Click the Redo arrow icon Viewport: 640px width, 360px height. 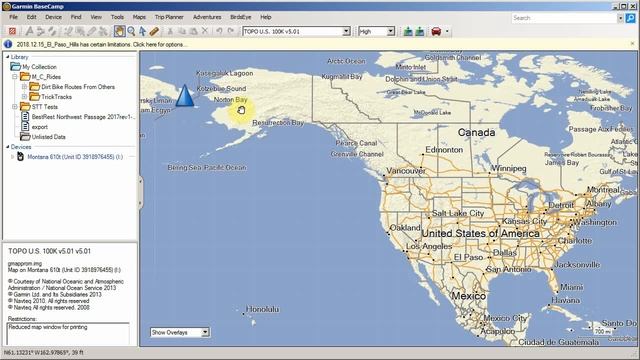click(231, 31)
